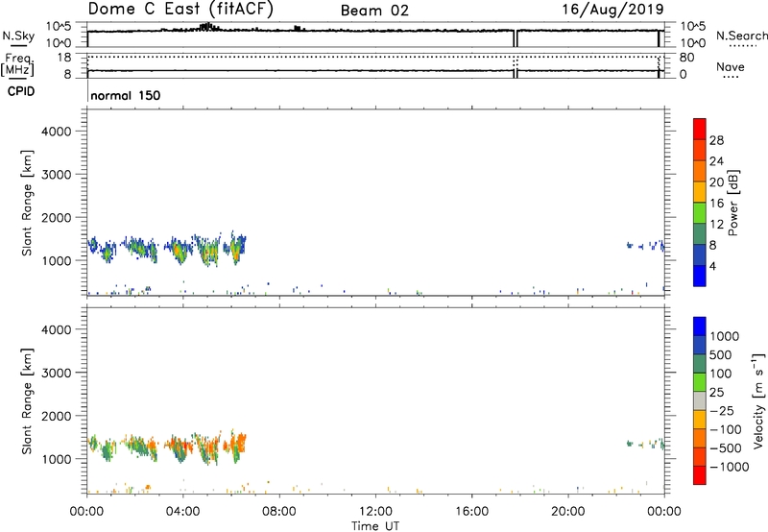The image size is (768, 532).
Task: Click the power panel 'Slant Range [km]' label
Action: (x=27, y=203)
